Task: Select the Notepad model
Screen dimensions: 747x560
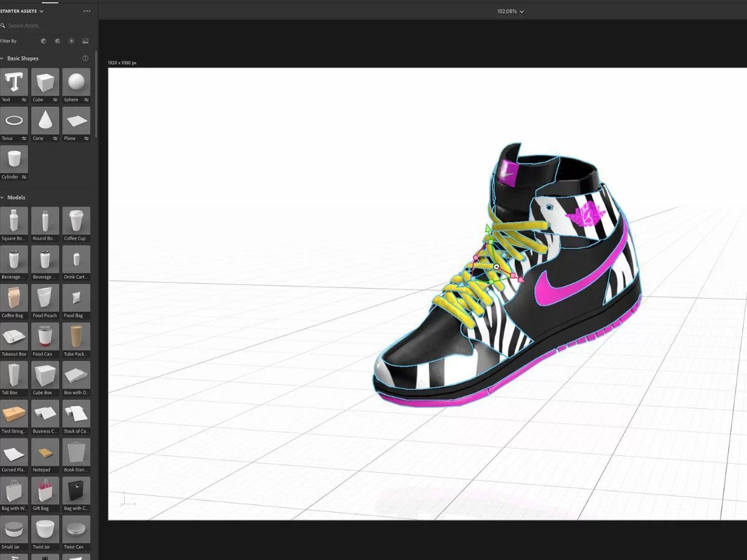Action: tap(45, 452)
